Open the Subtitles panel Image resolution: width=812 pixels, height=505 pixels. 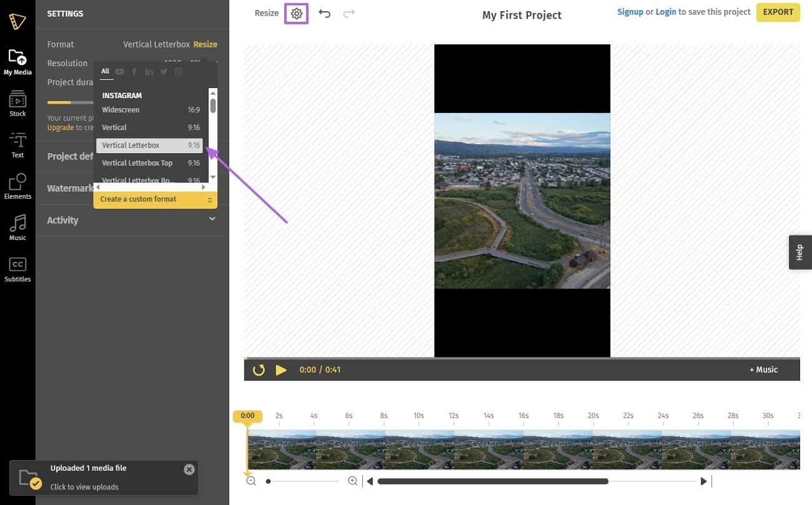[17, 269]
